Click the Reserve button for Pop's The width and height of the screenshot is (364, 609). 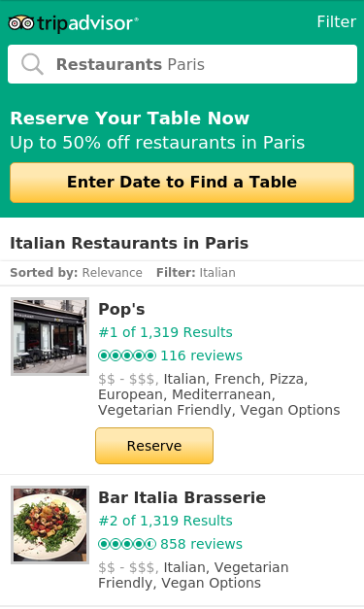click(x=154, y=446)
